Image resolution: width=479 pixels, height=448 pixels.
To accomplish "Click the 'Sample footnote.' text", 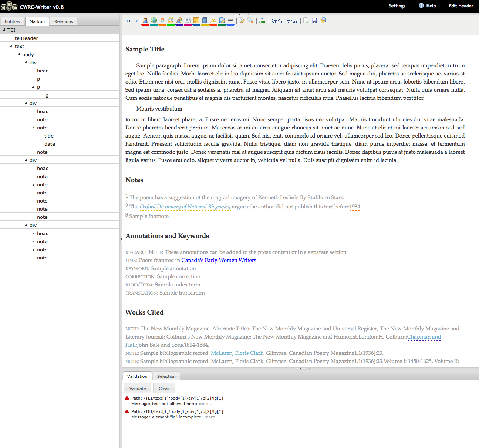I will 149,216.
